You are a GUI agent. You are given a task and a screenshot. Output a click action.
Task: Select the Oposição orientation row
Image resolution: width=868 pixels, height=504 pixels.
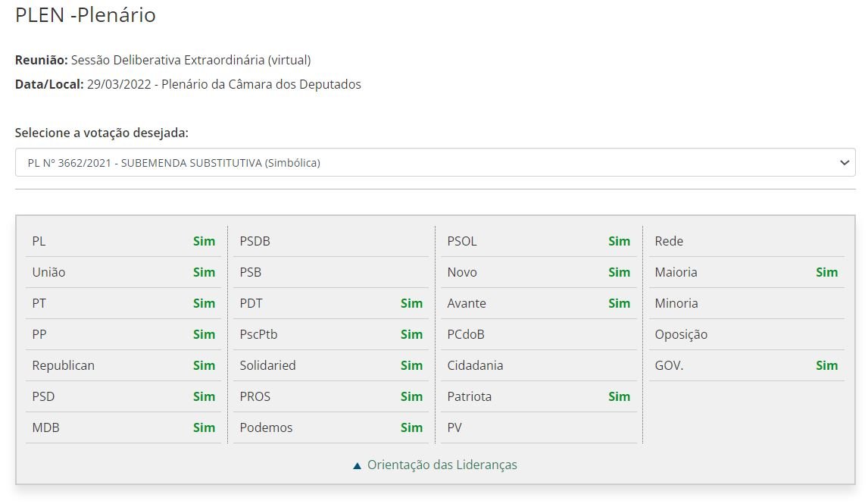(x=746, y=334)
